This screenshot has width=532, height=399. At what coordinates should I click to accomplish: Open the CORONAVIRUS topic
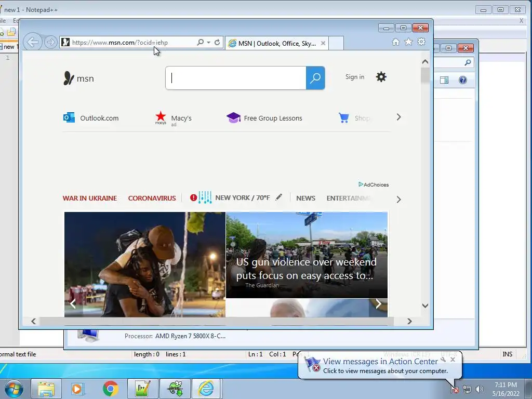pos(152,198)
